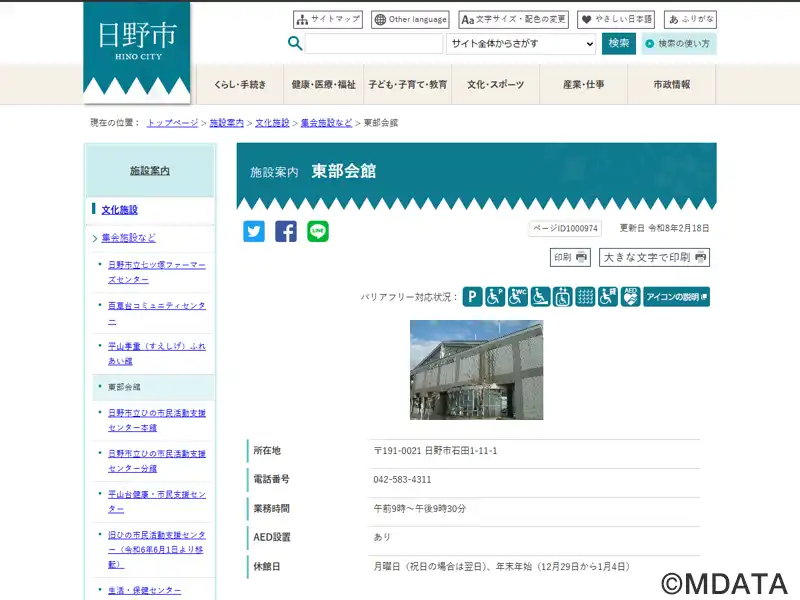
Task: Click the site search text field
Action: (373, 44)
